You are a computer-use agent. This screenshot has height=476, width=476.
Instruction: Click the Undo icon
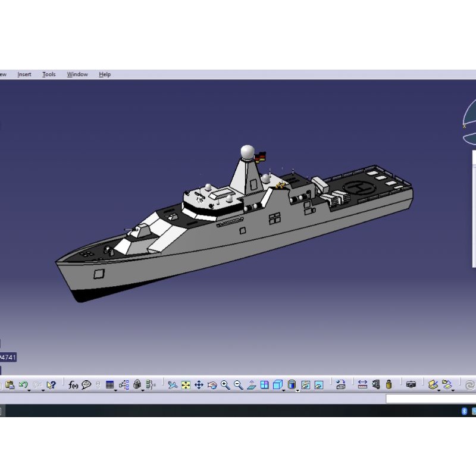coord(23,384)
